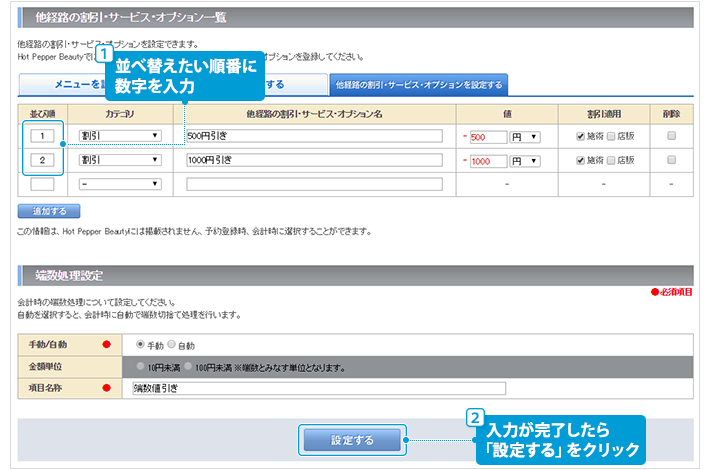The width and height of the screenshot is (710, 470).
Task: Select the 自動 radio button
Action: tap(169, 344)
